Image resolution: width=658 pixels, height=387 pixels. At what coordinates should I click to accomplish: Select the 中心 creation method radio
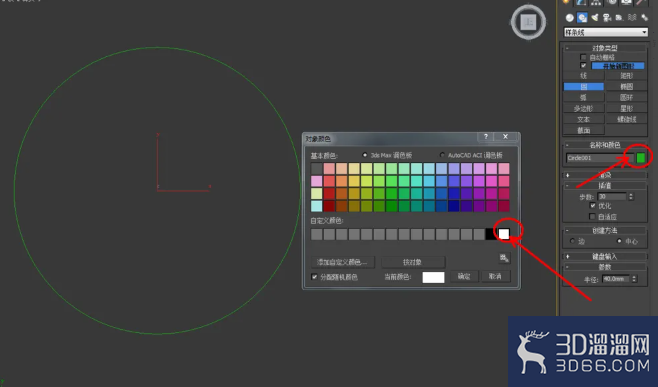(619, 241)
